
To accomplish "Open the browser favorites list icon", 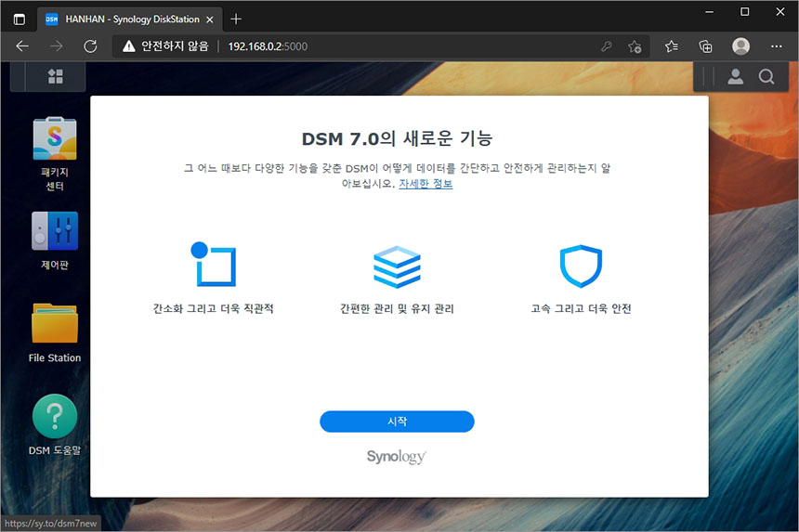I will [x=671, y=46].
